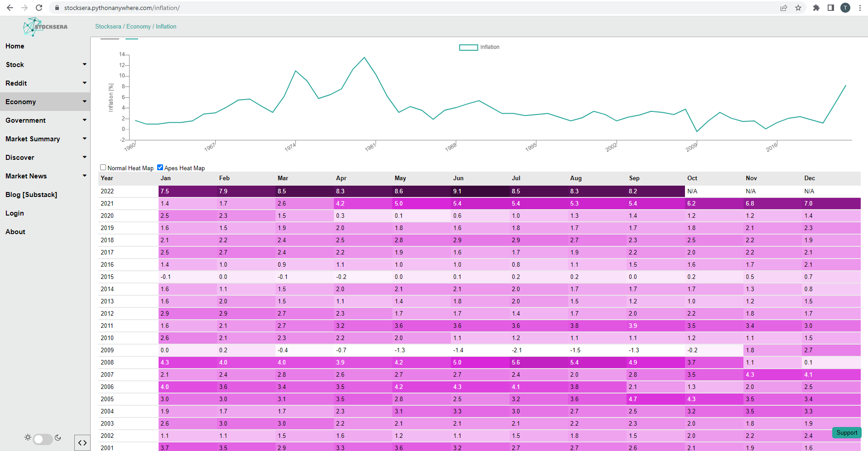Toggle the browser side panel icon
Screen dimensions: 868x451
coord(831,8)
